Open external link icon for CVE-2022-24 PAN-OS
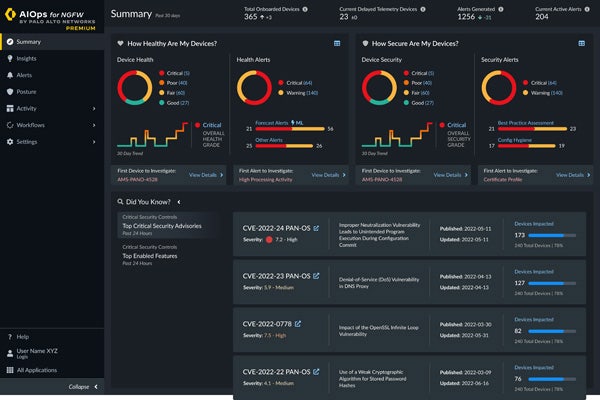This screenshot has width=600, height=400. click(316, 228)
